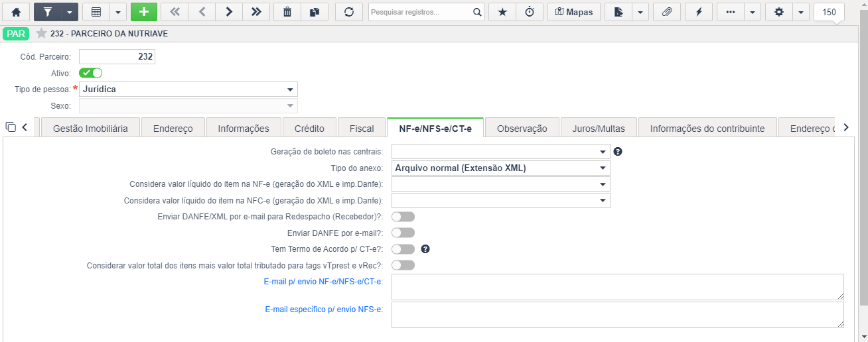Switch to the Fiscal tab
Viewport: 868px width, 342px height.
click(x=362, y=129)
